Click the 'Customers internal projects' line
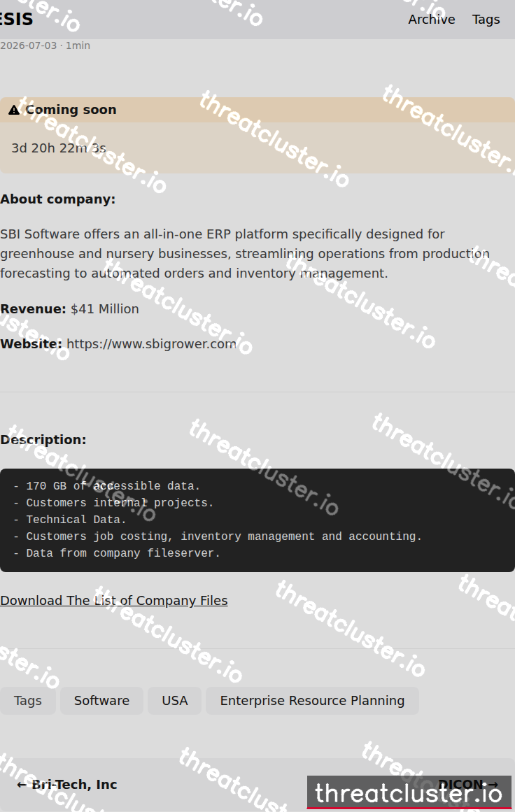This screenshot has width=515, height=812. [x=113, y=503]
